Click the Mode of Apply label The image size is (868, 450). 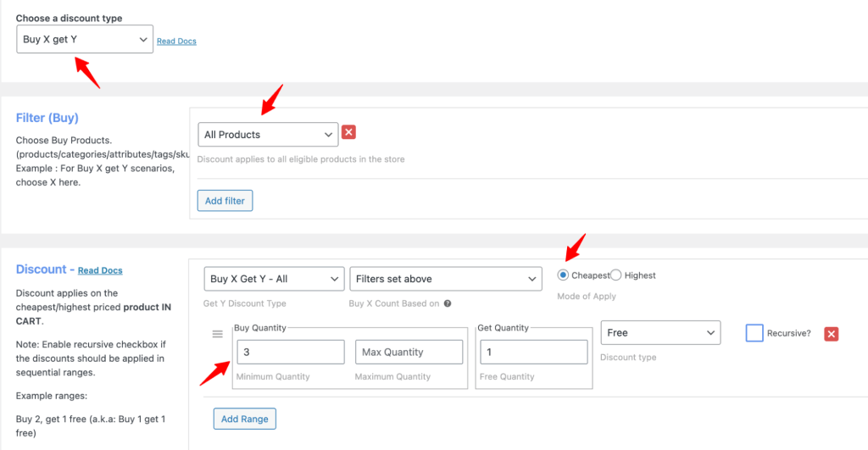coord(587,296)
